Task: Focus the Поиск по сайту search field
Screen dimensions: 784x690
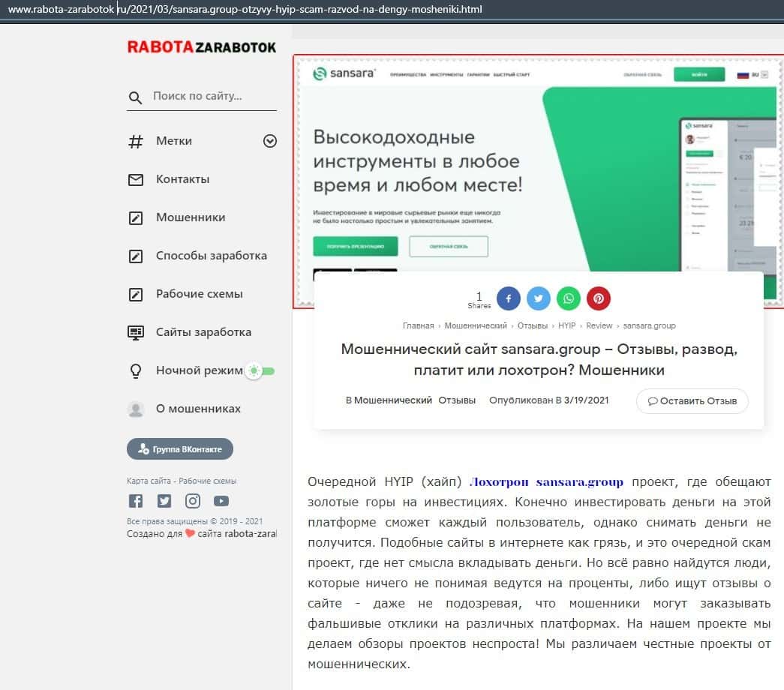Action: click(202, 97)
